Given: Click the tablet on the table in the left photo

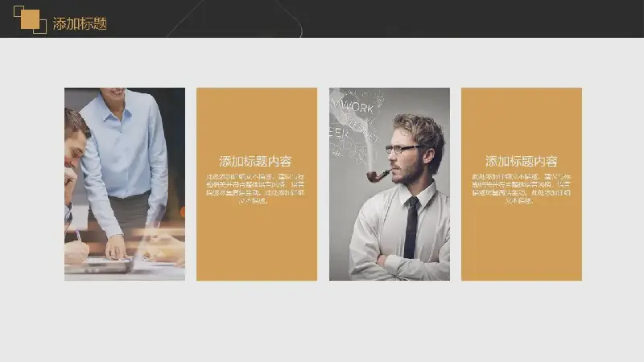Looking at the screenshot, I should pyautogui.click(x=100, y=265).
